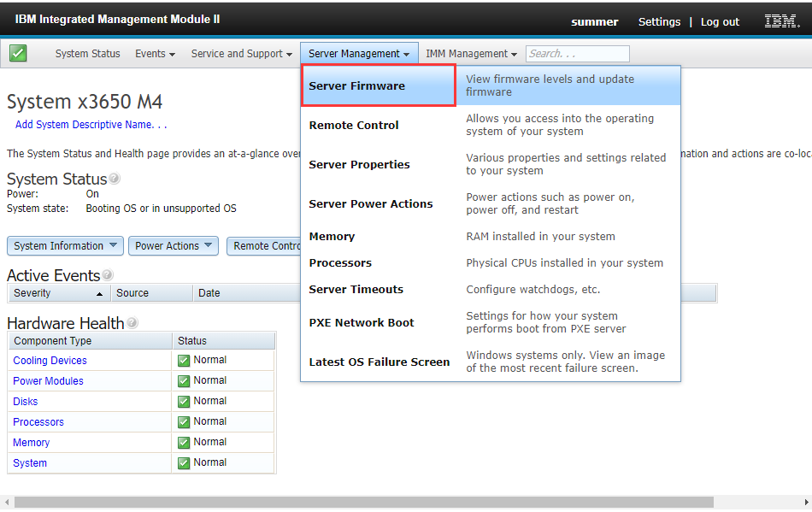The image size is (812, 512).
Task: Click the Status column header
Action: 223,341
